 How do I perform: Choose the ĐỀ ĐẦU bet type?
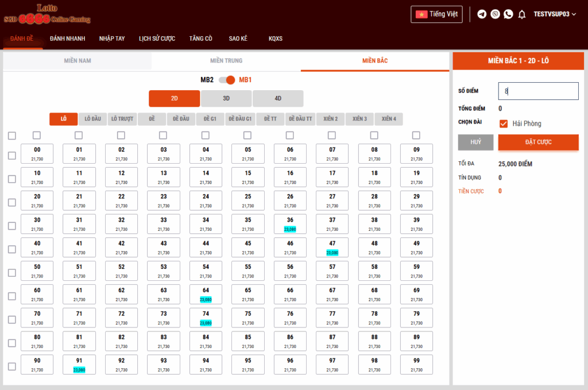click(181, 119)
